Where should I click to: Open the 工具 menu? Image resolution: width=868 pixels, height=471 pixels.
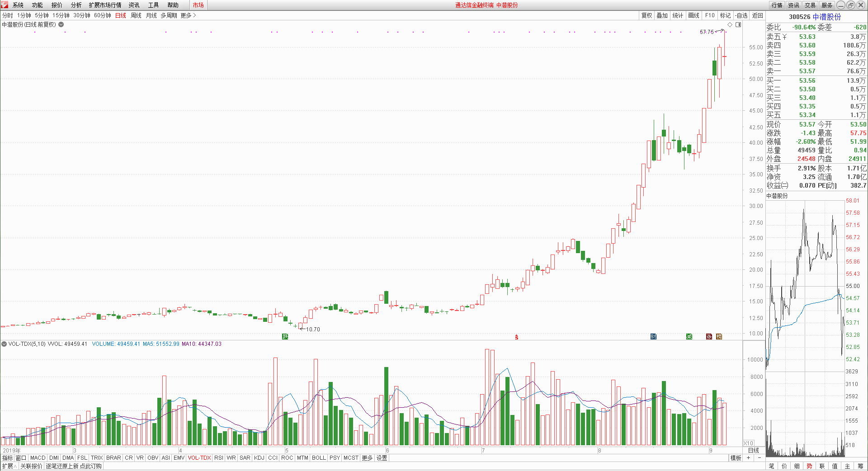[154, 5]
